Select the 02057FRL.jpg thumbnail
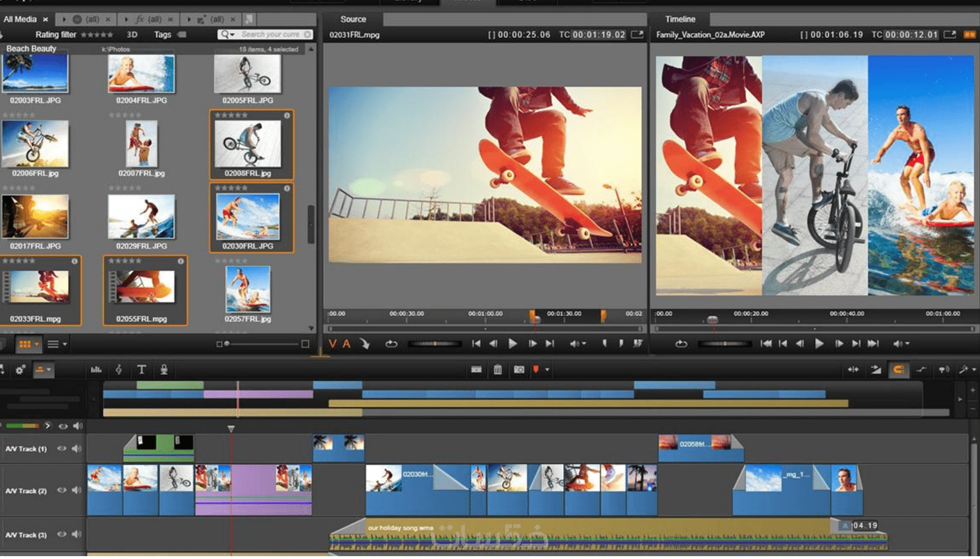This screenshot has height=559, width=980. tap(248, 289)
